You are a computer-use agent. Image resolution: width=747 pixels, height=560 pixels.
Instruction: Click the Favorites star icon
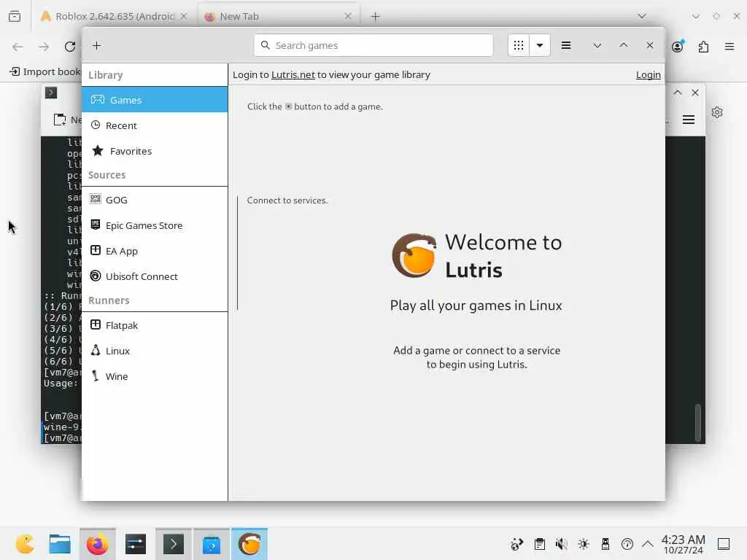98,150
